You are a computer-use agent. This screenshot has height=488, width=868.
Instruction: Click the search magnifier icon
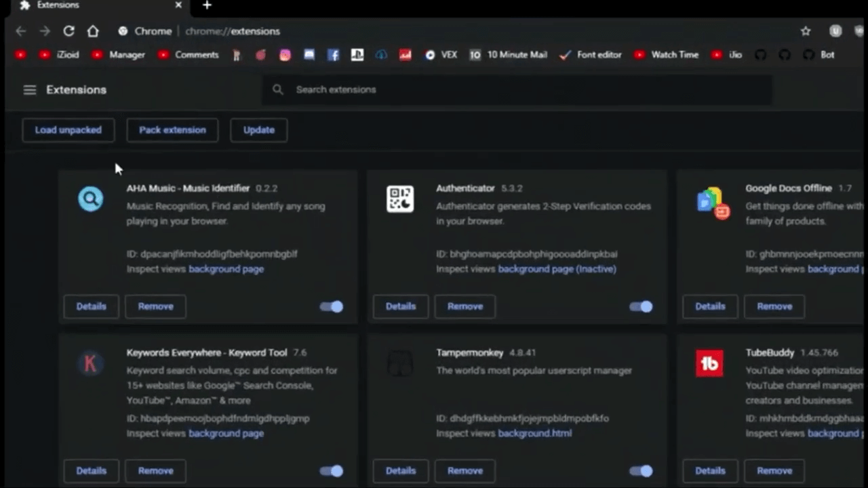[x=277, y=89]
